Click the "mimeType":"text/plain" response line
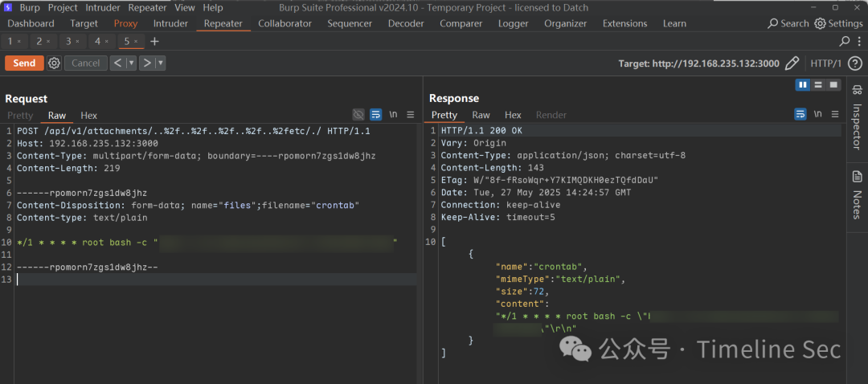The image size is (868, 384). tap(560, 279)
